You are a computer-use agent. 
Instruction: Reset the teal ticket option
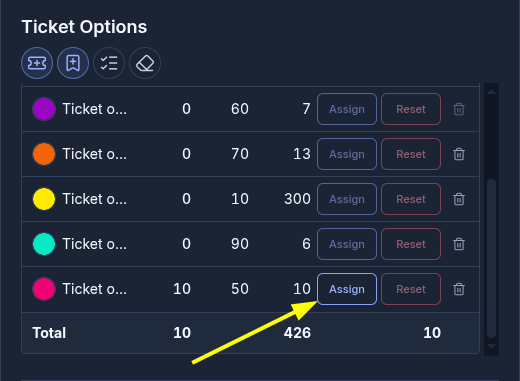(x=411, y=244)
